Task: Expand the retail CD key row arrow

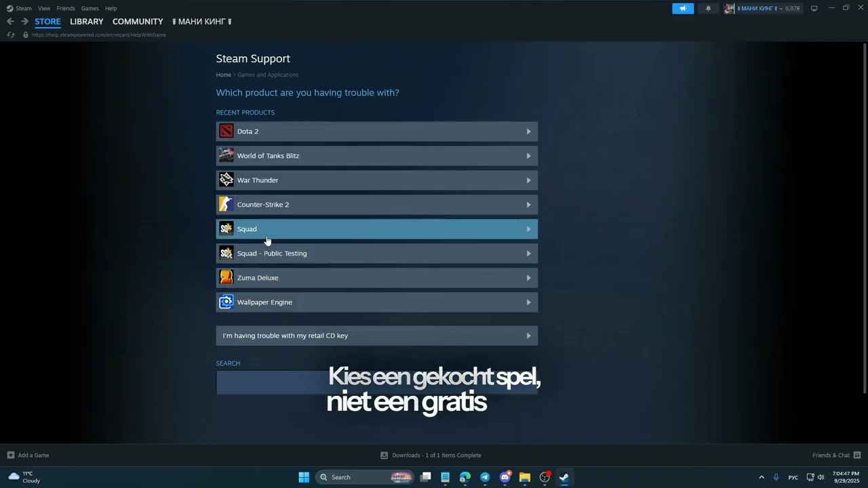Action: (x=528, y=335)
